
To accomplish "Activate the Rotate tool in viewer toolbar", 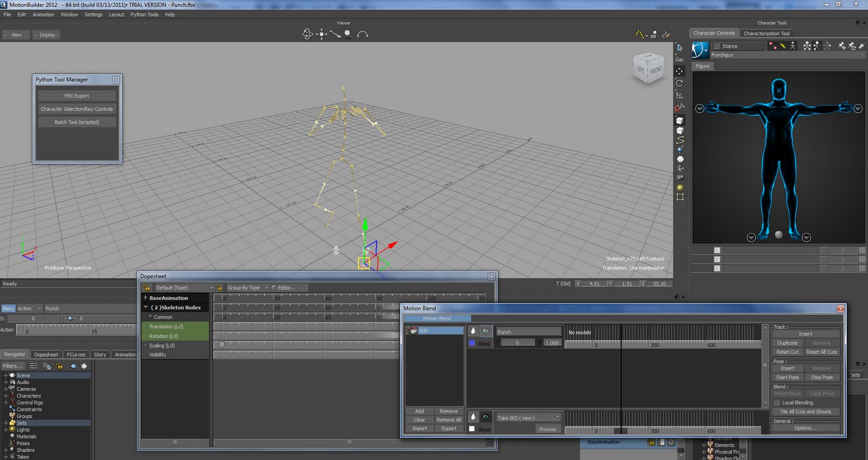I will point(680,83).
